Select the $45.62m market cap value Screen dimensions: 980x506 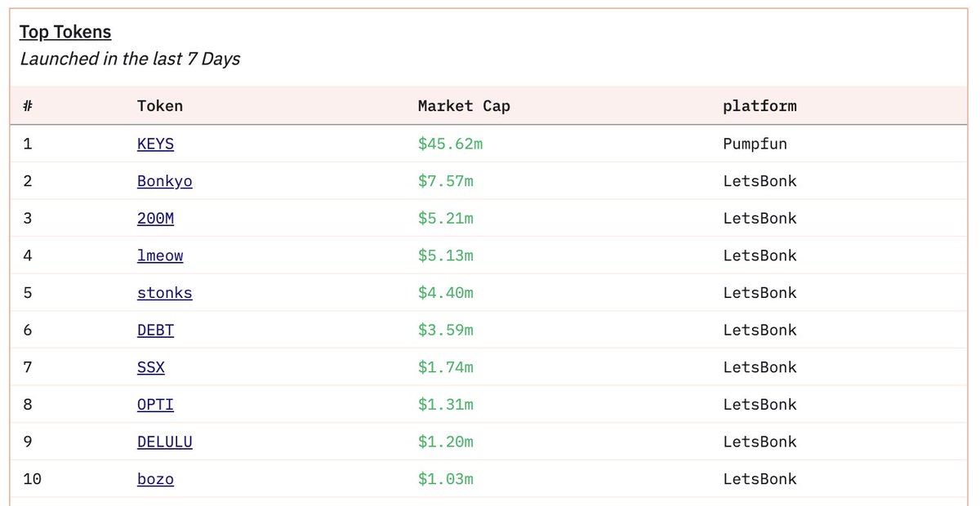point(450,144)
